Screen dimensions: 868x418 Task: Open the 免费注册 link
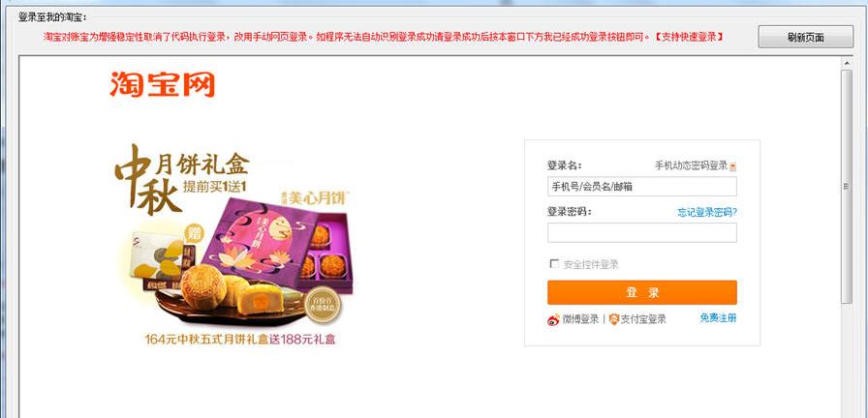[x=718, y=318]
